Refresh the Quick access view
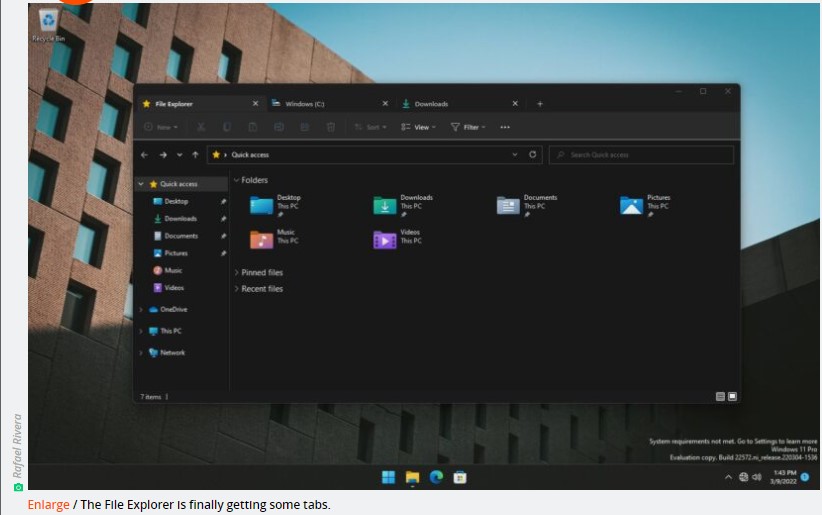 coord(533,155)
